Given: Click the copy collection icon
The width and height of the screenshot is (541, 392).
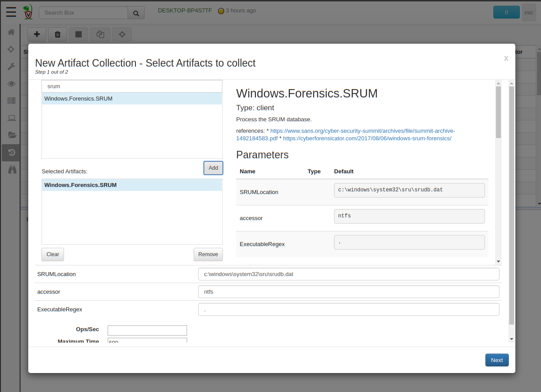Looking at the screenshot, I should point(101,34).
